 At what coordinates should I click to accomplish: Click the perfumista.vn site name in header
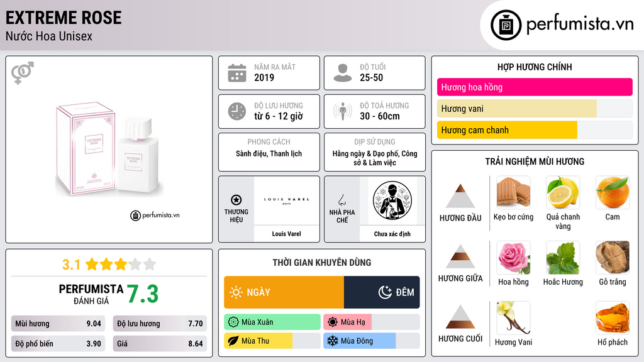click(x=580, y=25)
